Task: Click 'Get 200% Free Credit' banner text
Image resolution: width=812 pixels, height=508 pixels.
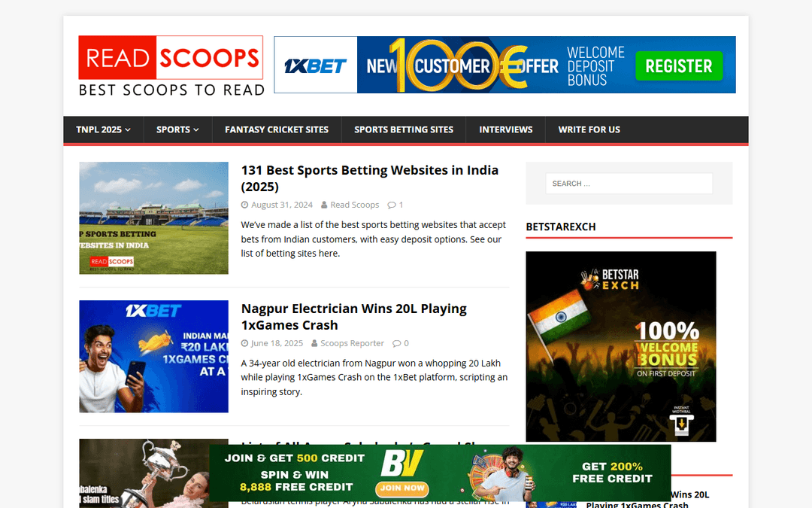Action: (x=612, y=472)
